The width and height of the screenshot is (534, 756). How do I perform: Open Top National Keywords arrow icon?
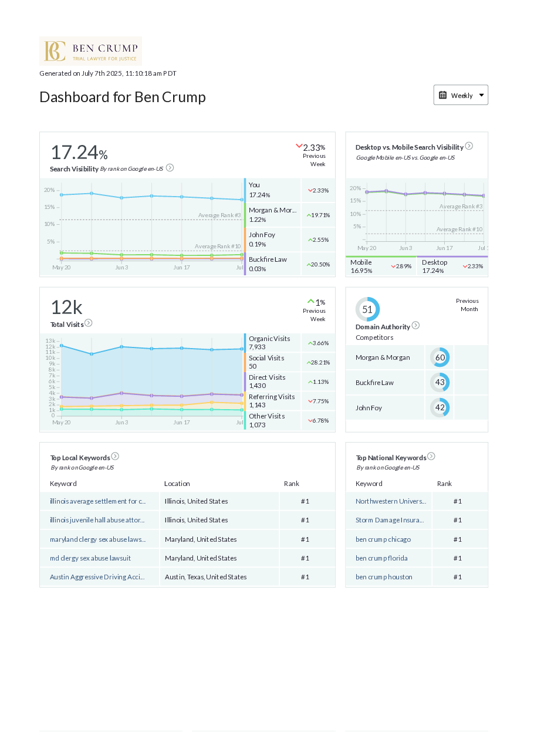tap(431, 456)
